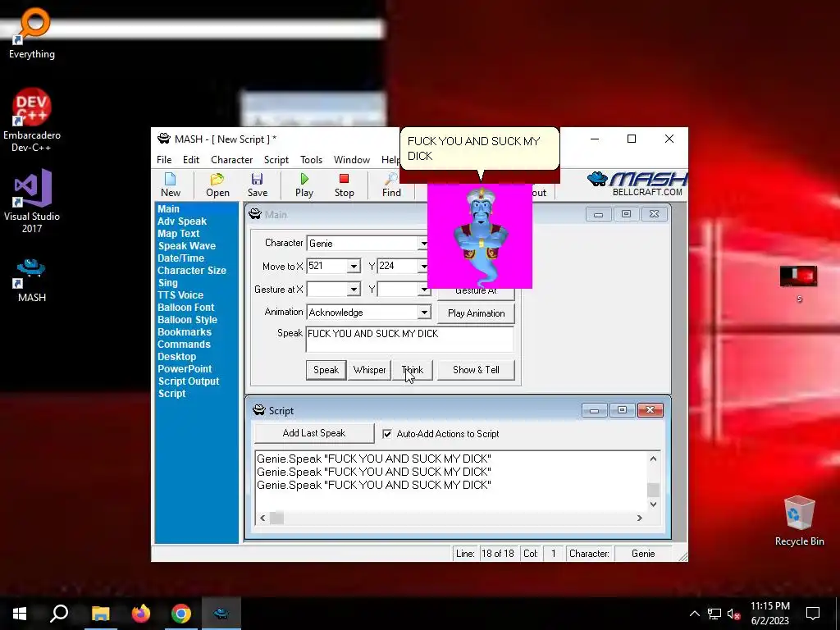
Task: Open the Window menu
Action: 351,160
